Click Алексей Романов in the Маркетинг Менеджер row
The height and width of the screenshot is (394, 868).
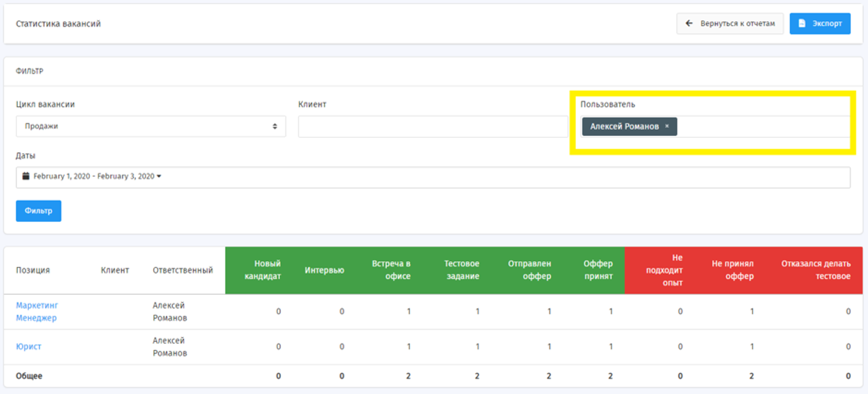[170, 312]
